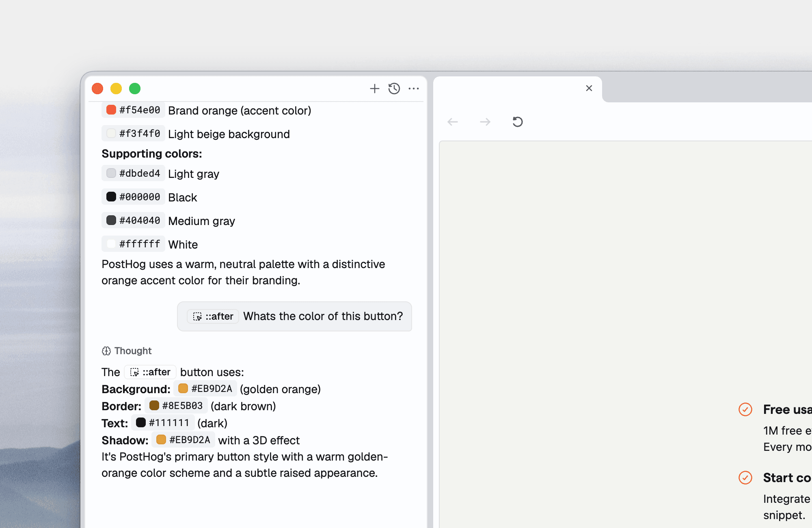The width and height of the screenshot is (812, 528).
Task: Click the plus icon to start a new chat
Action: click(374, 89)
